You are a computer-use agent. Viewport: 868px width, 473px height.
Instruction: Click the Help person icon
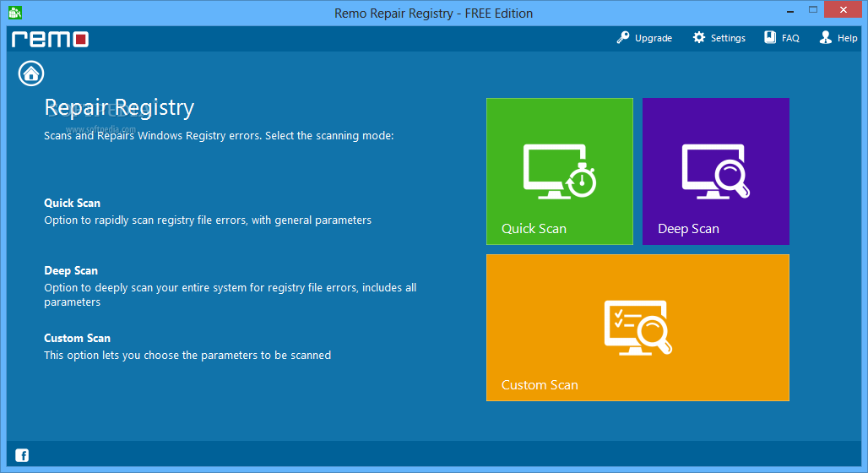(826, 38)
